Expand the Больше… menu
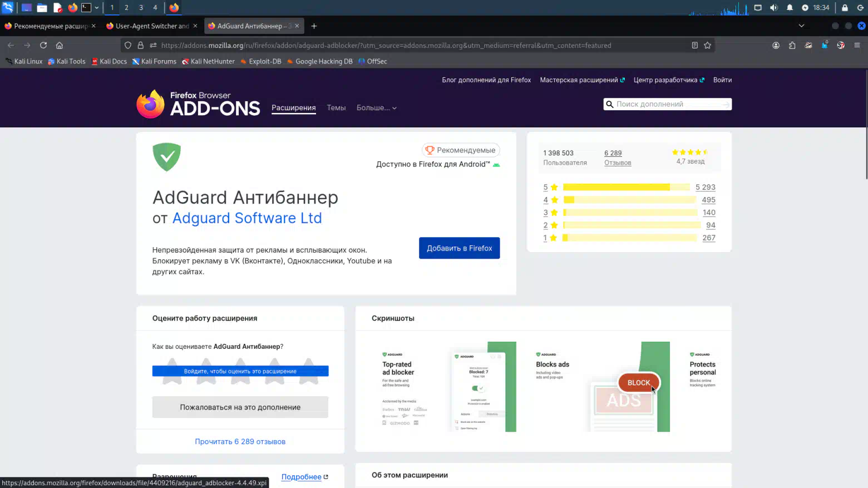The width and height of the screenshot is (868, 488). pyautogui.click(x=377, y=108)
